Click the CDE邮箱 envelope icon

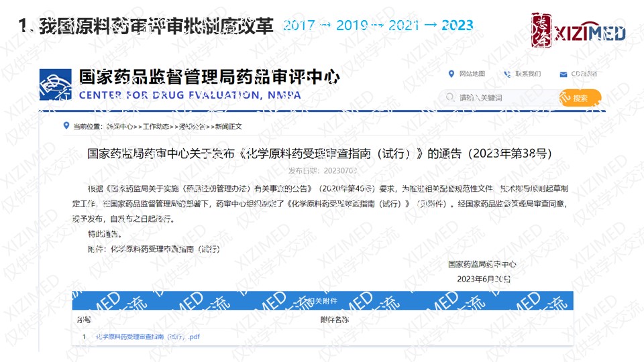click(x=562, y=74)
